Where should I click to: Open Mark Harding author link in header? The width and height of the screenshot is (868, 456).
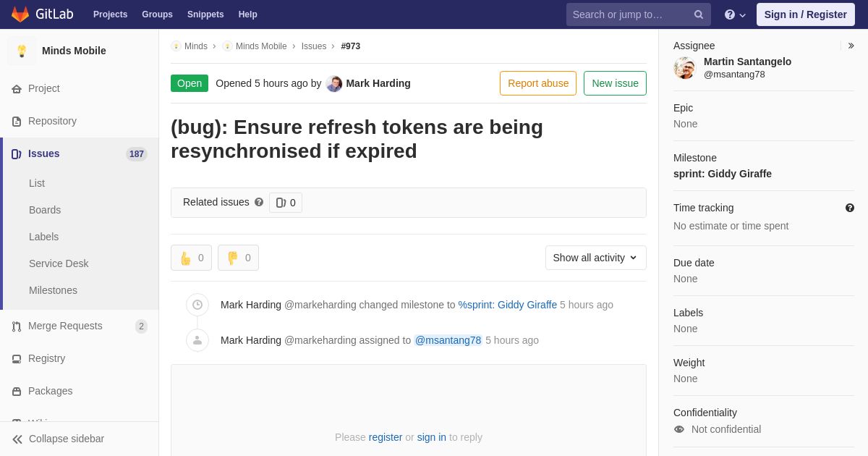coord(378,83)
